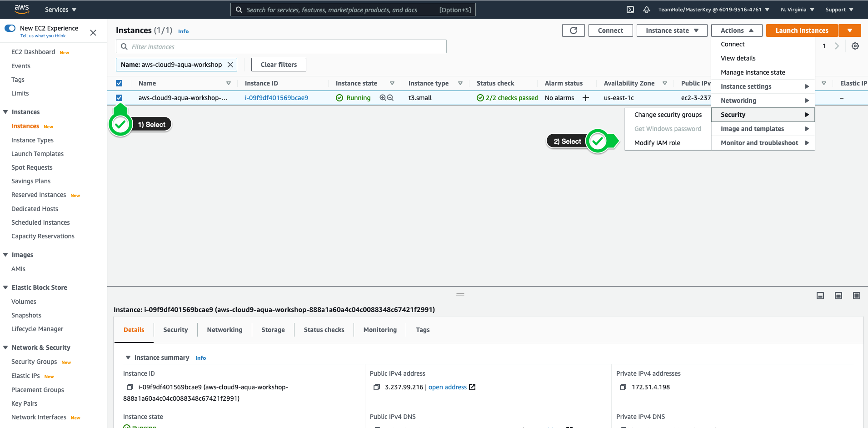Switch to the Storage tab

(x=273, y=330)
